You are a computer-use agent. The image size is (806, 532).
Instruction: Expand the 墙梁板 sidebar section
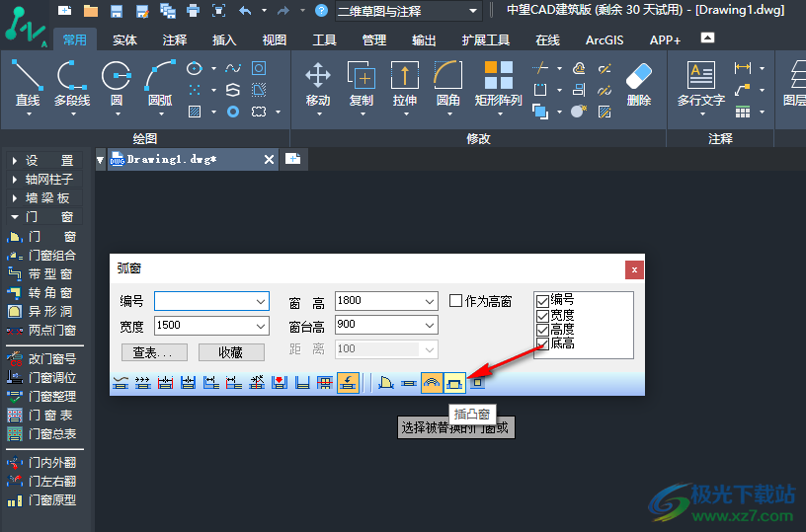(44, 198)
